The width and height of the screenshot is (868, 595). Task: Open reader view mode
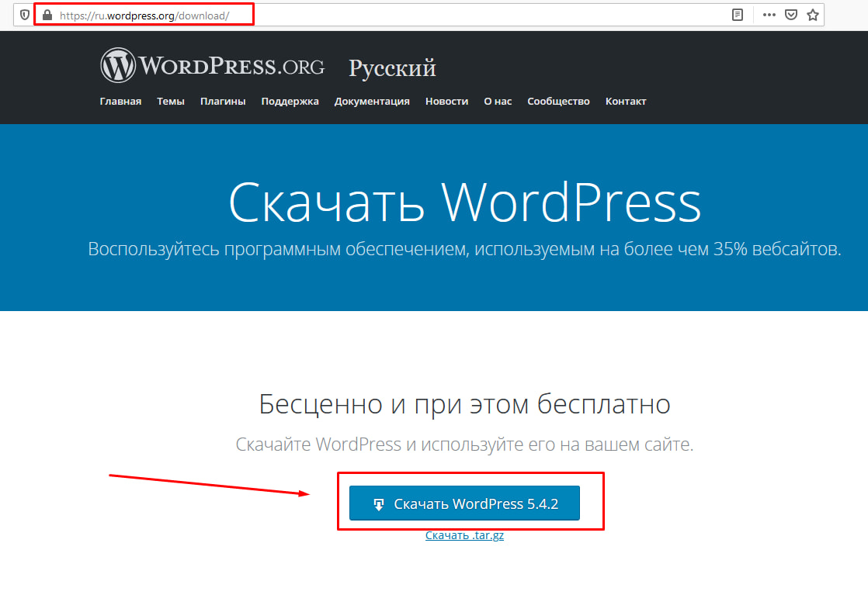(736, 14)
